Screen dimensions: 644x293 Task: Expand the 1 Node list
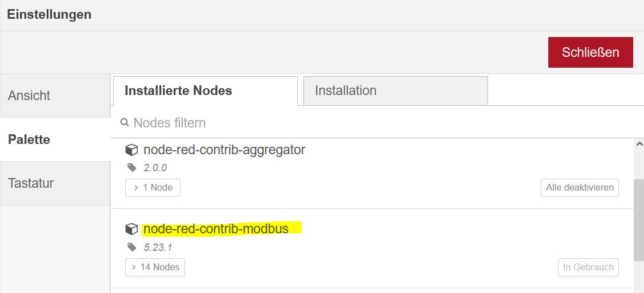click(153, 188)
